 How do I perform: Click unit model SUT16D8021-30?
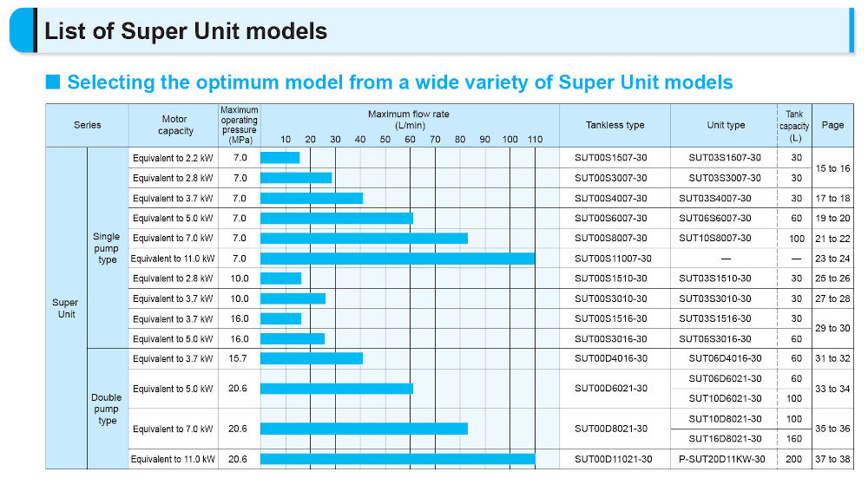pos(725,438)
